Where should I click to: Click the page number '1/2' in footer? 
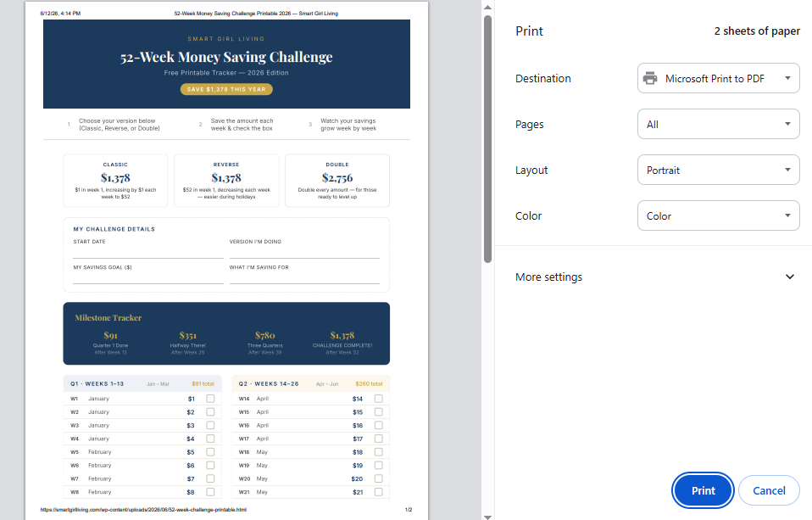pos(409,510)
